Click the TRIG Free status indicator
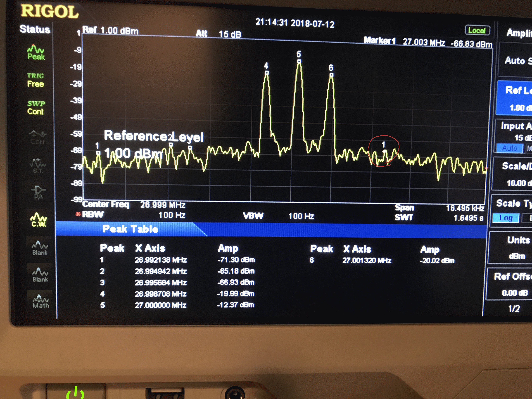Viewport: 532px width, 399px height. (35, 80)
